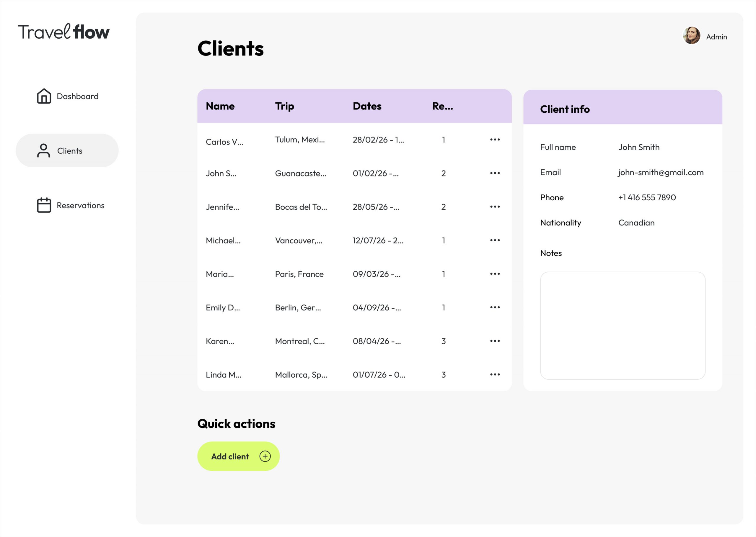Image resolution: width=756 pixels, height=537 pixels.
Task: Click the email john-smith@gmail.com
Action: [x=661, y=173]
